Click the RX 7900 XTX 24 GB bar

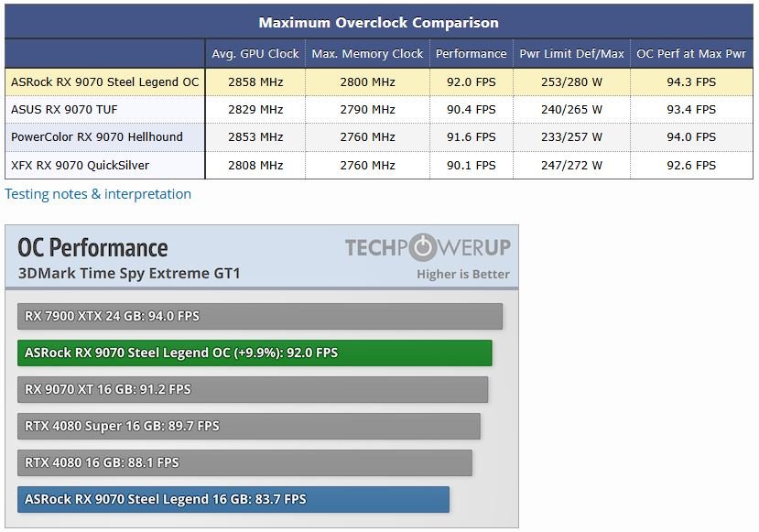[260, 316]
